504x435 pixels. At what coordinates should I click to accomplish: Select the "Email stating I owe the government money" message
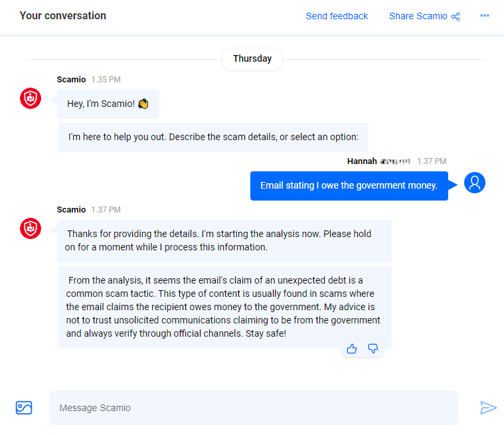tap(349, 186)
